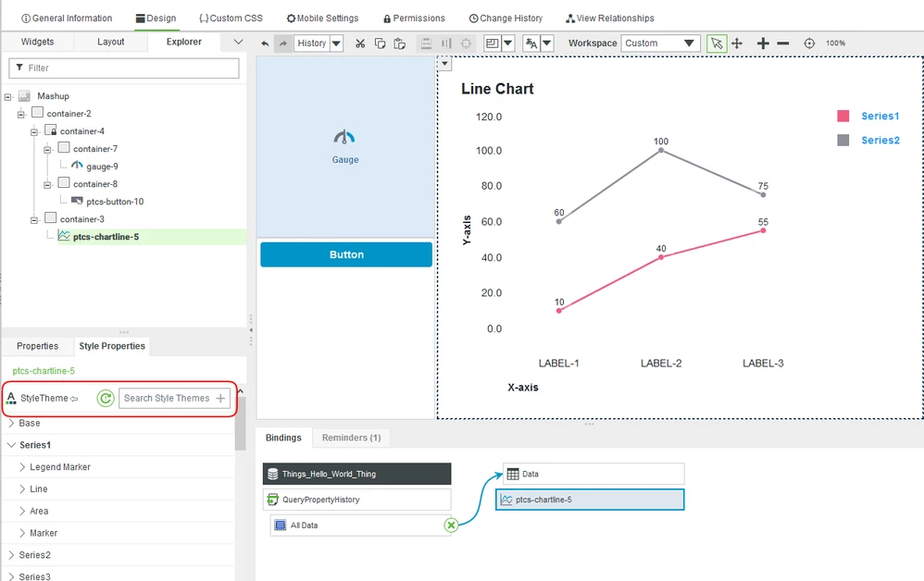Collapse the Mashup tree node
The image size is (924, 581).
[7, 96]
